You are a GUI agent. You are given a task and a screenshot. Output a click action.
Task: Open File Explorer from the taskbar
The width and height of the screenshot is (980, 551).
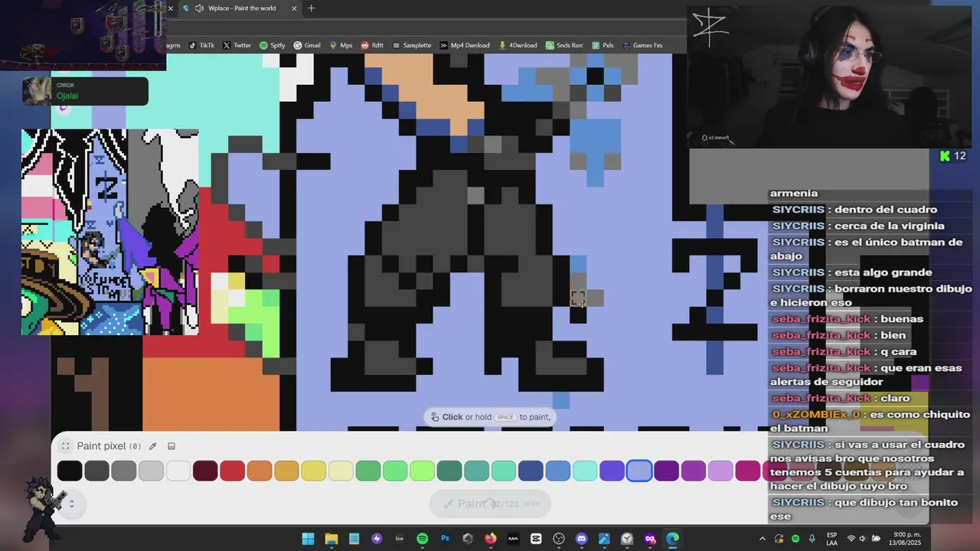(x=331, y=539)
